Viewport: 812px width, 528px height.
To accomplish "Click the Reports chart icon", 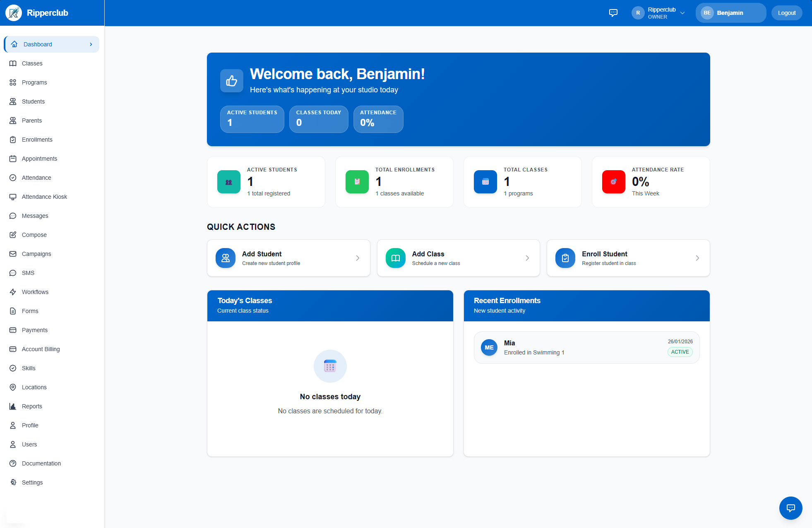I will click(x=13, y=406).
